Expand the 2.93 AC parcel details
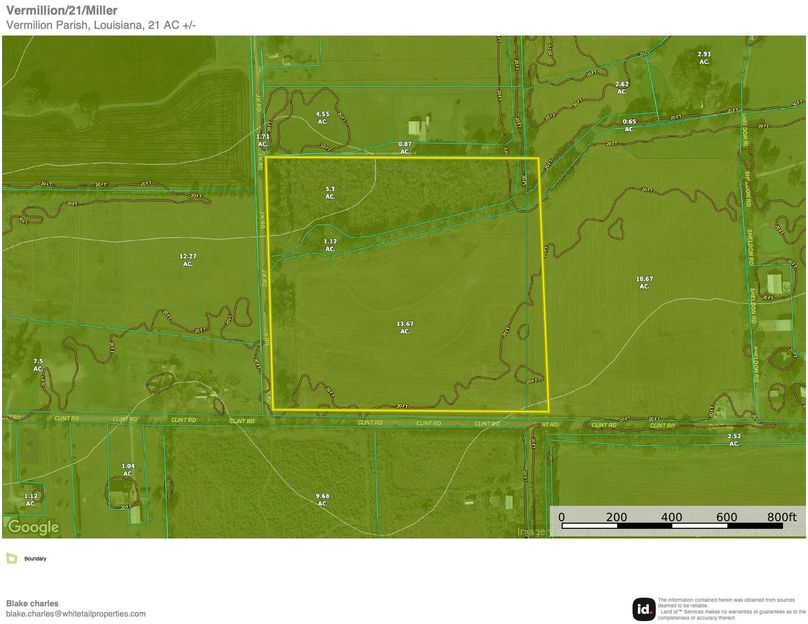Screen dimensions: 808x624 point(705,57)
